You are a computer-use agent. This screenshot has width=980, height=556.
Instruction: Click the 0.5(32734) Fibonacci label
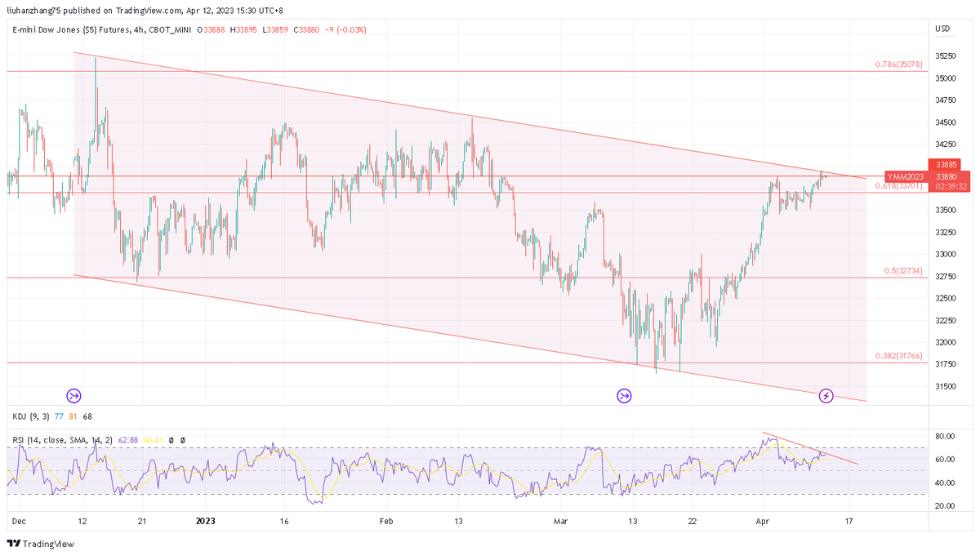point(902,270)
